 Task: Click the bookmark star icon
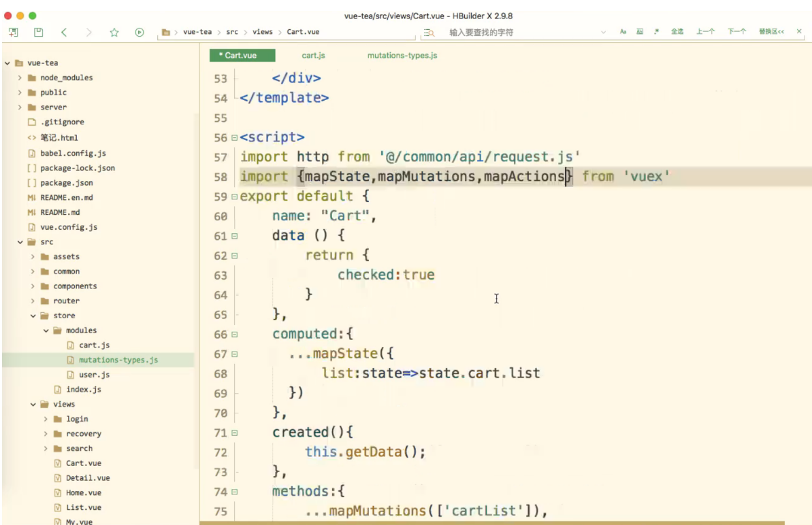(114, 32)
